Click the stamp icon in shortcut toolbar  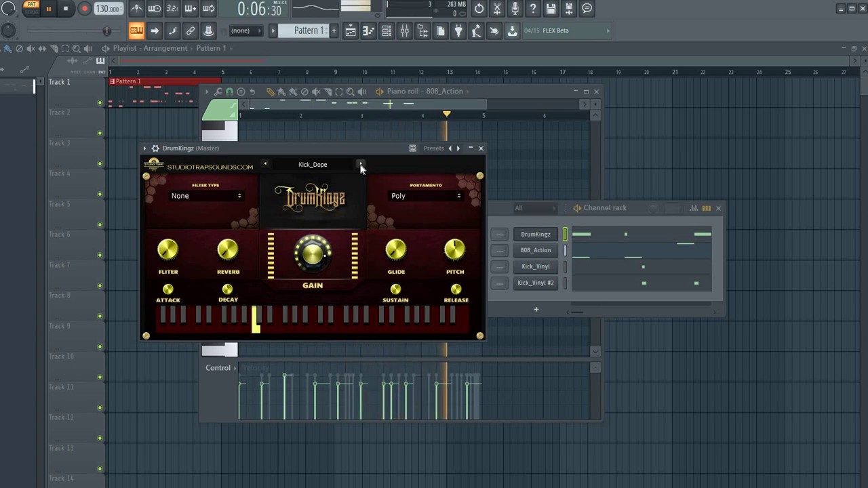[x=208, y=30]
